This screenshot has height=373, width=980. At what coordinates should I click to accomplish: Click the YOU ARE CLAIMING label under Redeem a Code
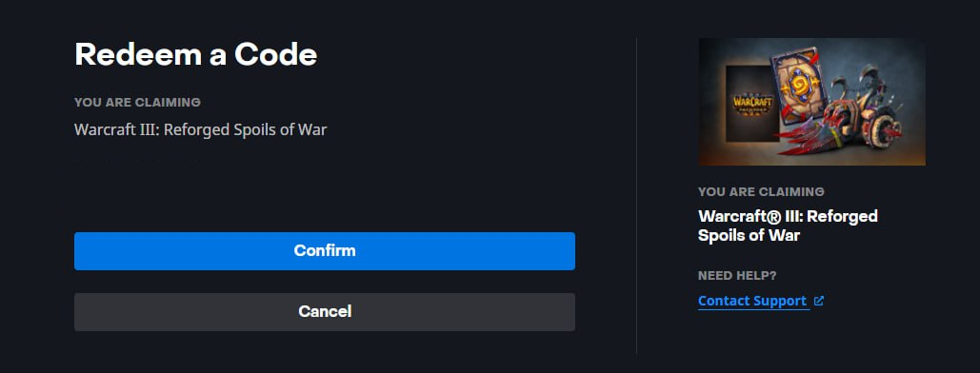(137, 103)
